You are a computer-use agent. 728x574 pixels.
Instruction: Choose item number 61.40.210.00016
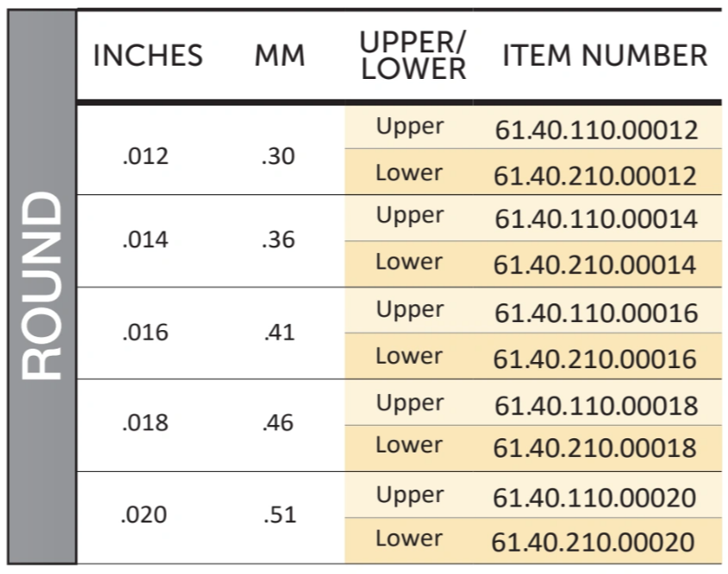(595, 358)
